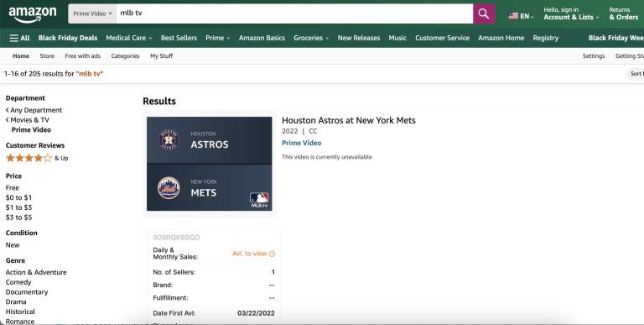Screen dimensions: 644x325
Task: Select the ASIN B09RQKBSQD text
Action: coord(176,238)
